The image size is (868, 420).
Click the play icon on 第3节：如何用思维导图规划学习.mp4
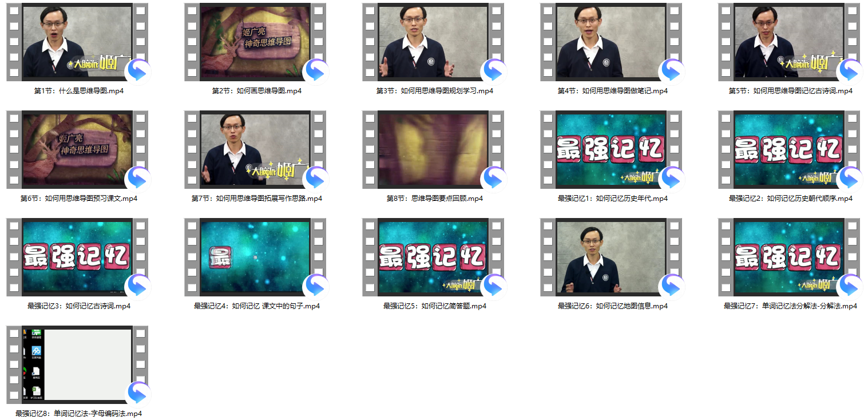point(493,70)
